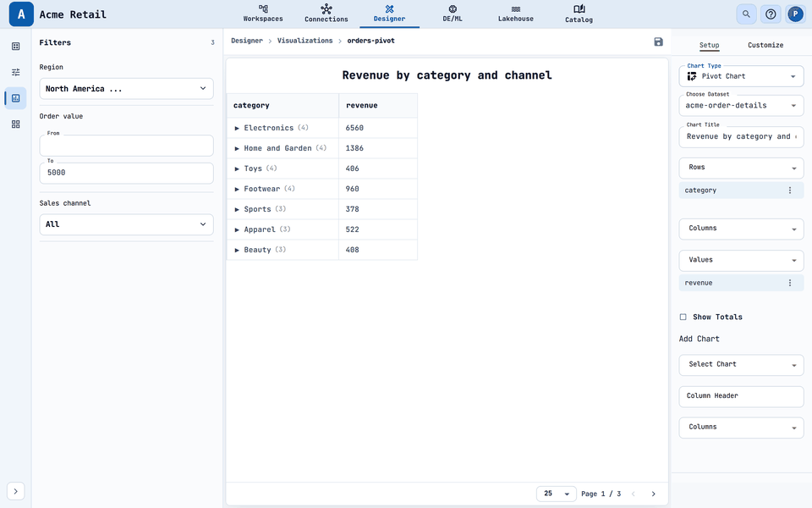Switch to the Customize tab

765,45
